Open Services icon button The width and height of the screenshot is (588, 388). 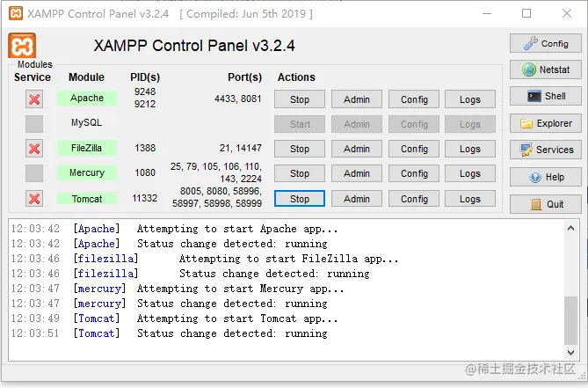click(545, 150)
